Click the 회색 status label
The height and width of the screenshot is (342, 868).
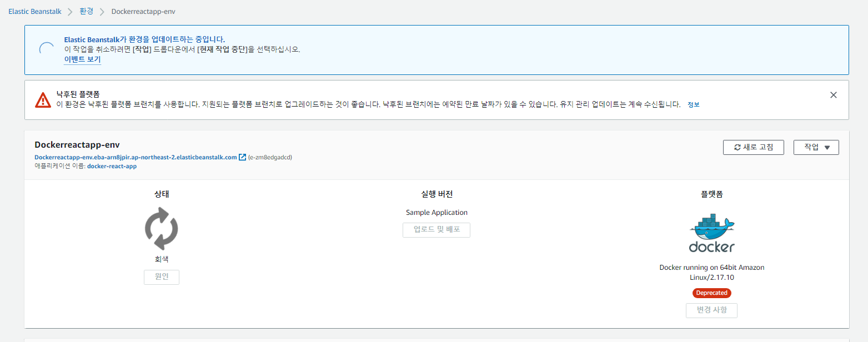pos(162,259)
